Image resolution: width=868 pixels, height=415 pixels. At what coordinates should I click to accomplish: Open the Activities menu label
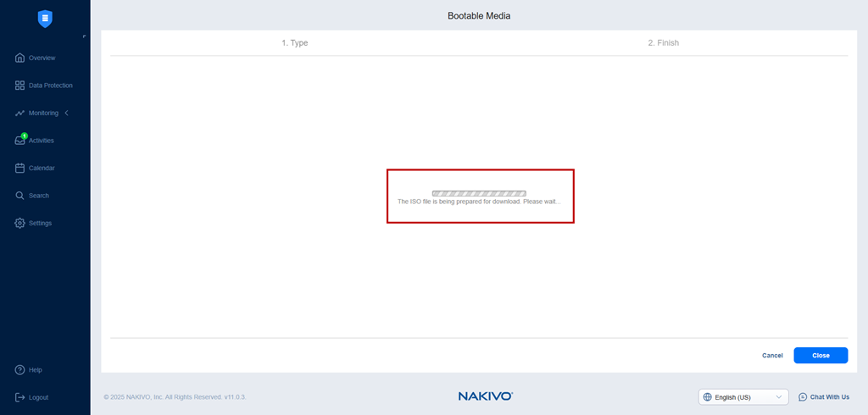pos(42,141)
